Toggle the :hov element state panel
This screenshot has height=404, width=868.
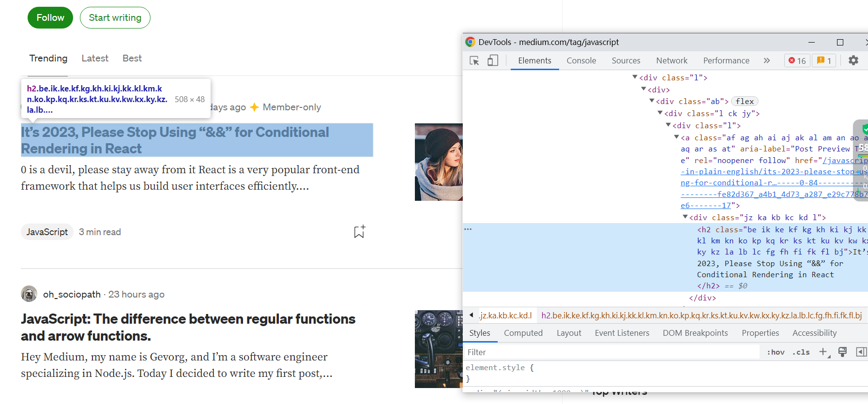point(776,352)
